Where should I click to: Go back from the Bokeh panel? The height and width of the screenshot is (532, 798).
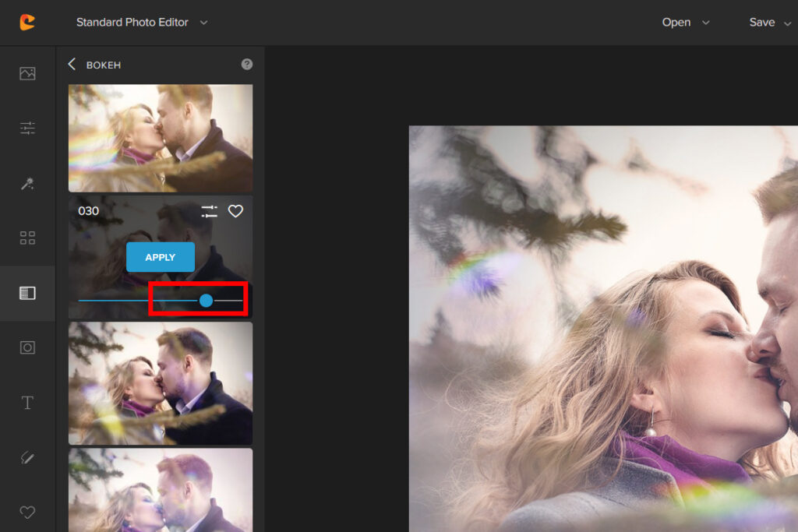[72, 65]
